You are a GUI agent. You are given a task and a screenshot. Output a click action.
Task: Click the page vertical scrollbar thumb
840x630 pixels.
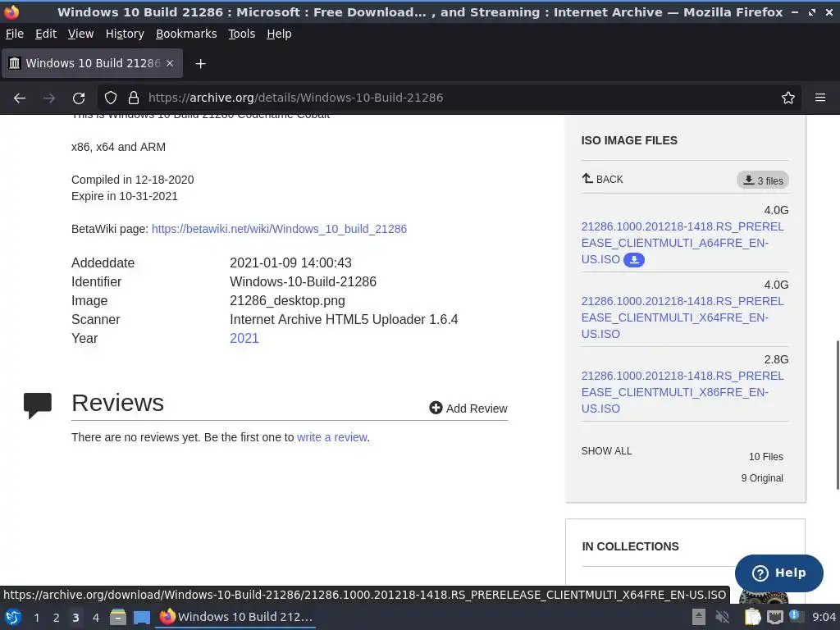click(x=837, y=414)
